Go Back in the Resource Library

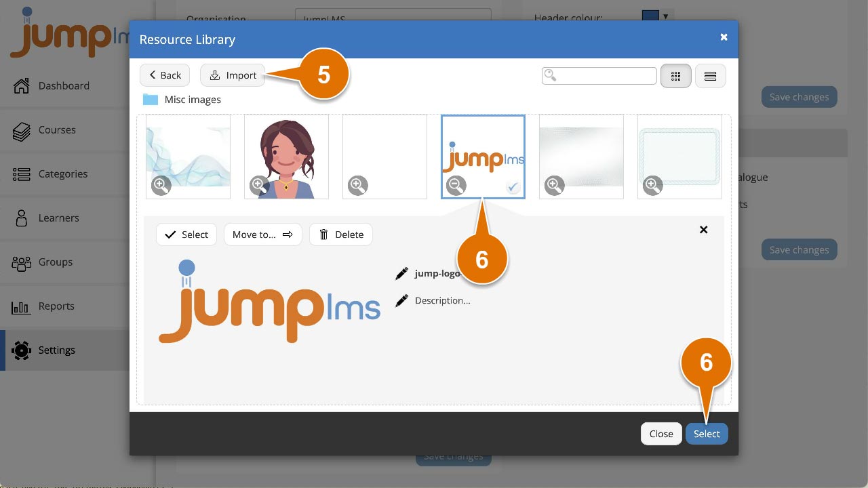click(x=165, y=75)
